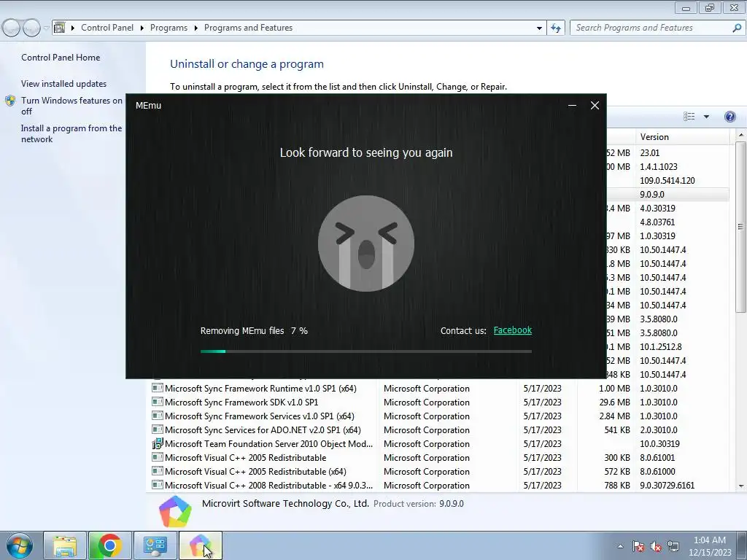Click version 23.01 cell
The width and height of the screenshot is (747, 560).
tap(649, 153)
